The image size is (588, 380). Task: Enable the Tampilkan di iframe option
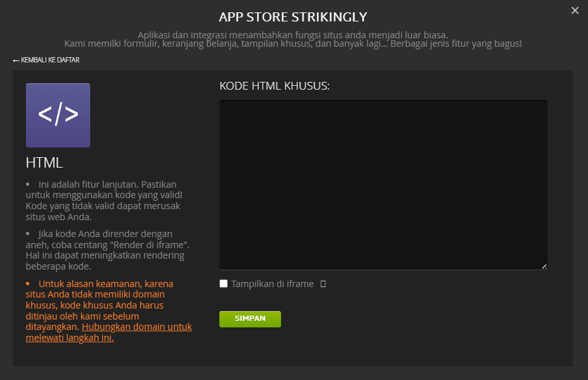click(x=223, y=283)
